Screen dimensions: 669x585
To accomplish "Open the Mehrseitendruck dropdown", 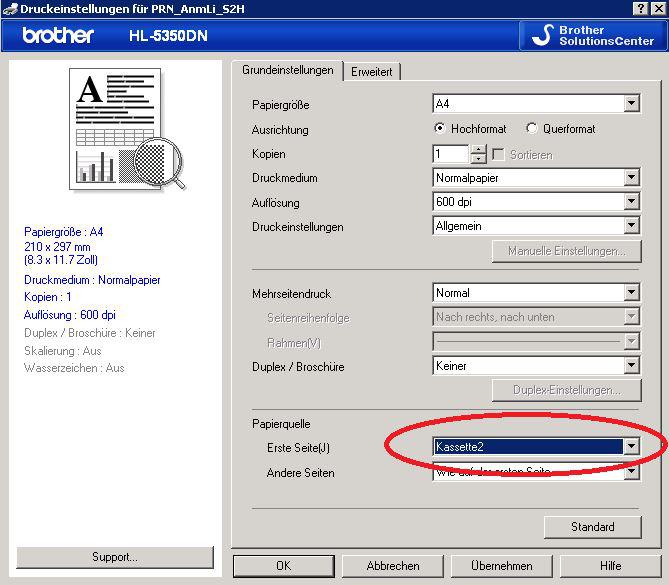I will pos(536,293).
